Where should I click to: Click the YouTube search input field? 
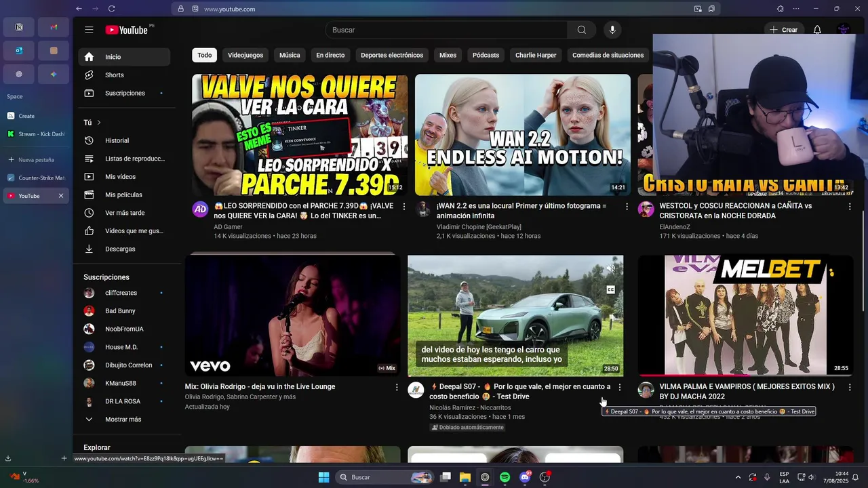point(446,30)
